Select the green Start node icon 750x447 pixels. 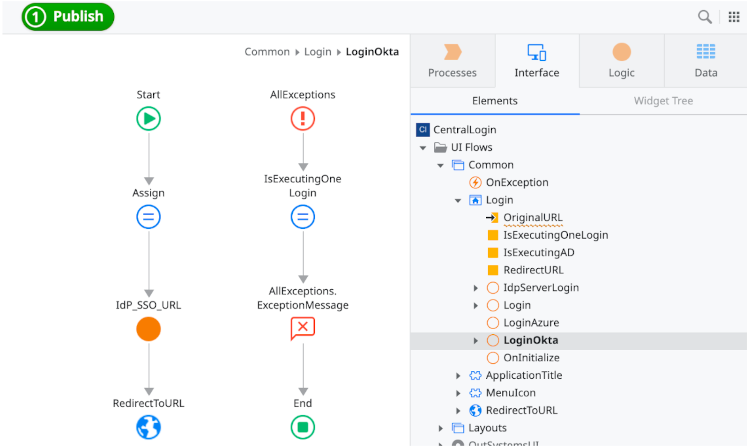click(148, 119)
